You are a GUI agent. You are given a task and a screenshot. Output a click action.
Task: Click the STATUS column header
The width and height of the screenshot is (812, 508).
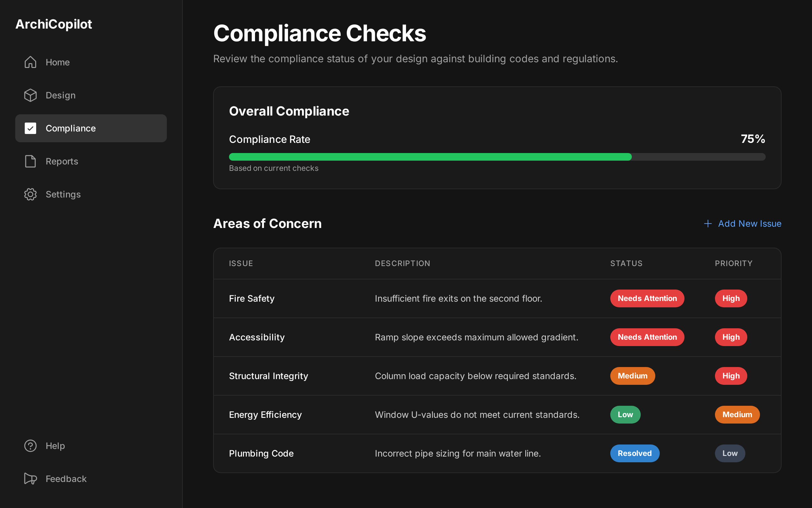tap(626, 264)
